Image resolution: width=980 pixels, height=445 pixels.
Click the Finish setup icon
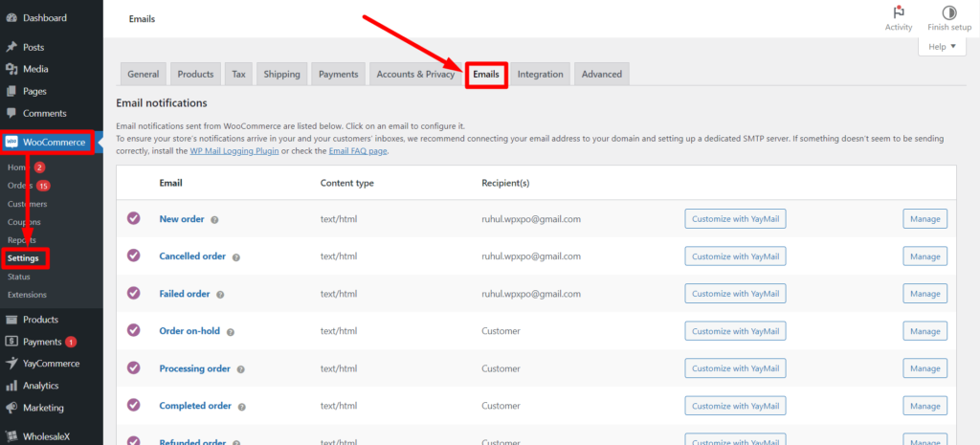tap(949, 12)
